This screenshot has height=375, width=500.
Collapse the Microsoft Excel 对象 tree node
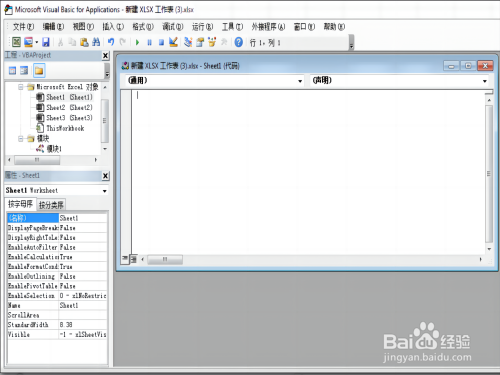tap(21, 87)
